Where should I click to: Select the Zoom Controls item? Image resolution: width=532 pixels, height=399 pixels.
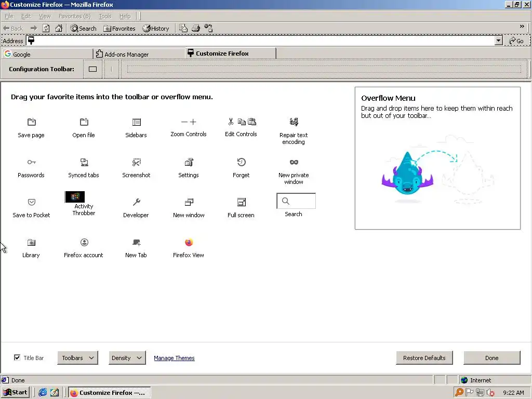point(188,127)
